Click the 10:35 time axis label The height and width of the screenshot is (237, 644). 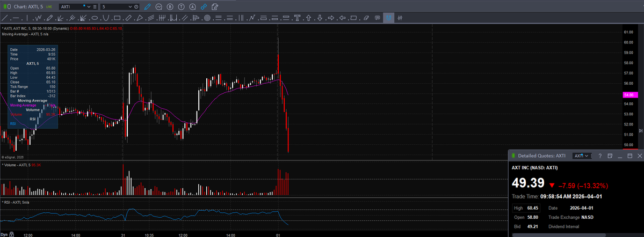click(x=149, y=235)
